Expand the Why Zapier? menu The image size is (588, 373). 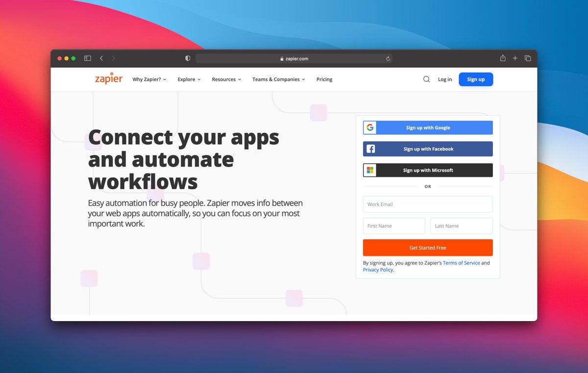tap(149, 79)
